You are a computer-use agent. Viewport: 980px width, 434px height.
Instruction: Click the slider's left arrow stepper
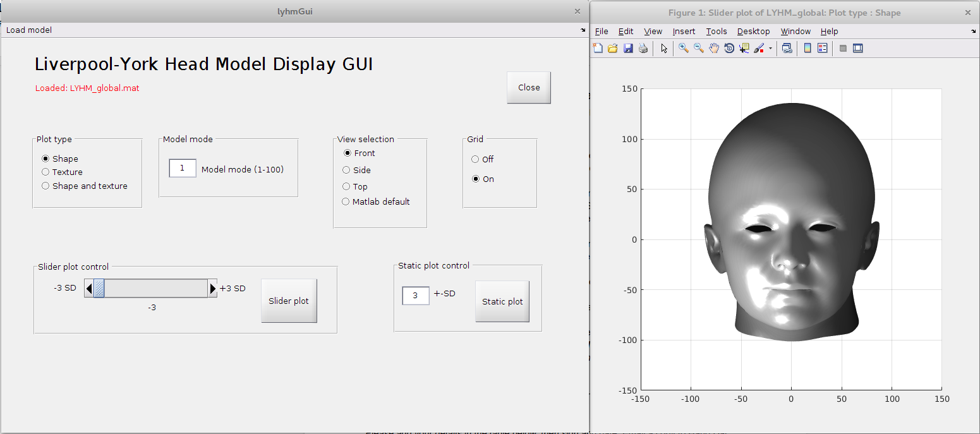[89, 289]
